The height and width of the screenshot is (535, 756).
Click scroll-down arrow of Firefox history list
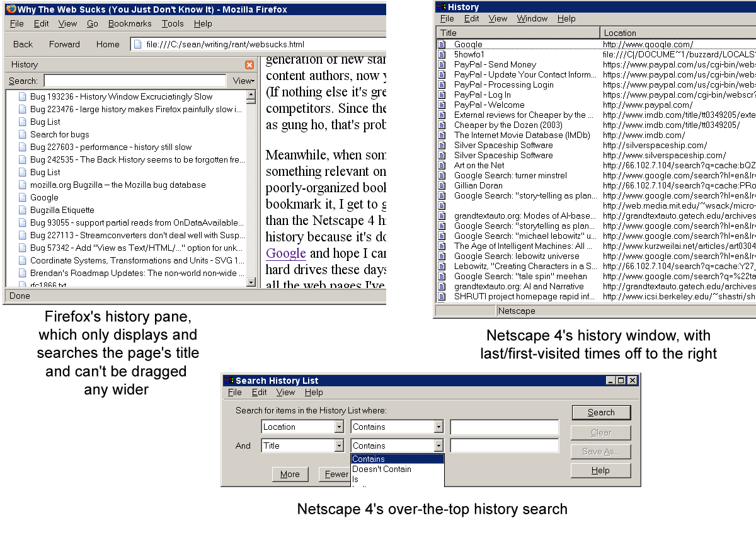coord(251,282)
